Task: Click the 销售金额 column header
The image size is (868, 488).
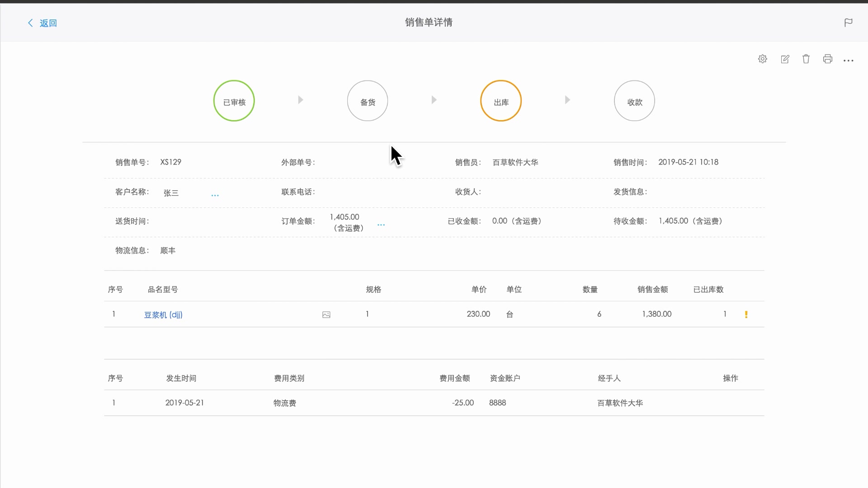Action: (x=652, y=290)
